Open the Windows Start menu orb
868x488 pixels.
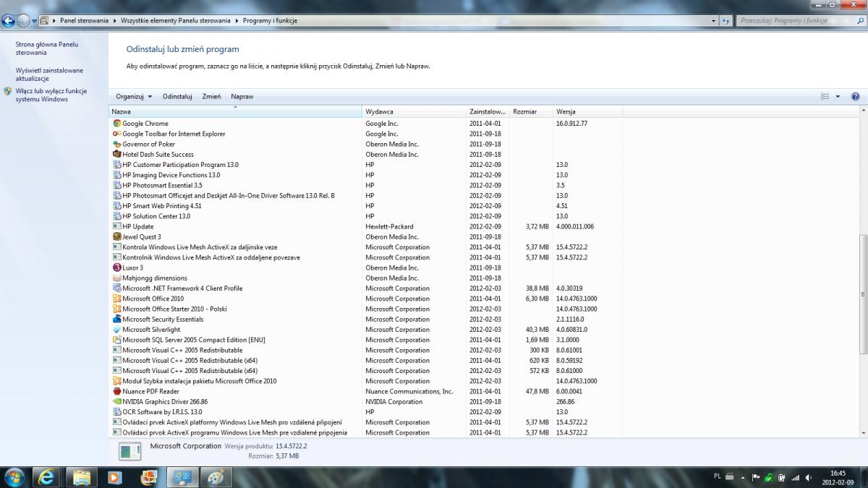click(x=14, y=476)
